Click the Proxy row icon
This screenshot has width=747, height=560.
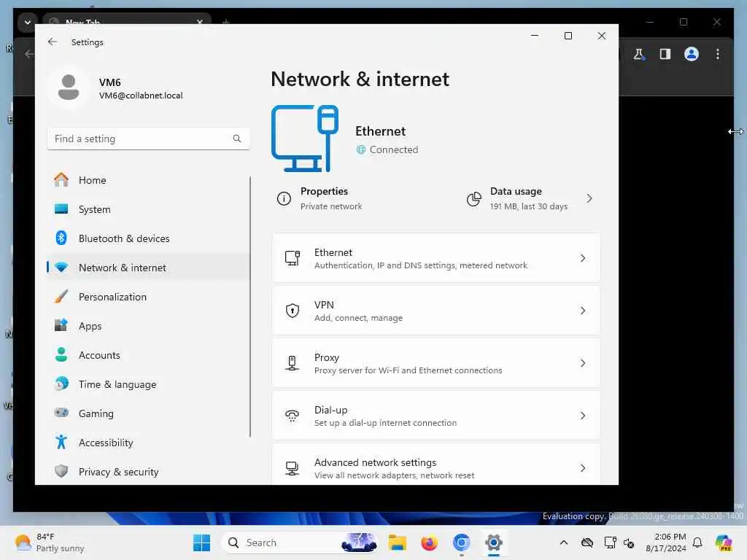(292, 363)
